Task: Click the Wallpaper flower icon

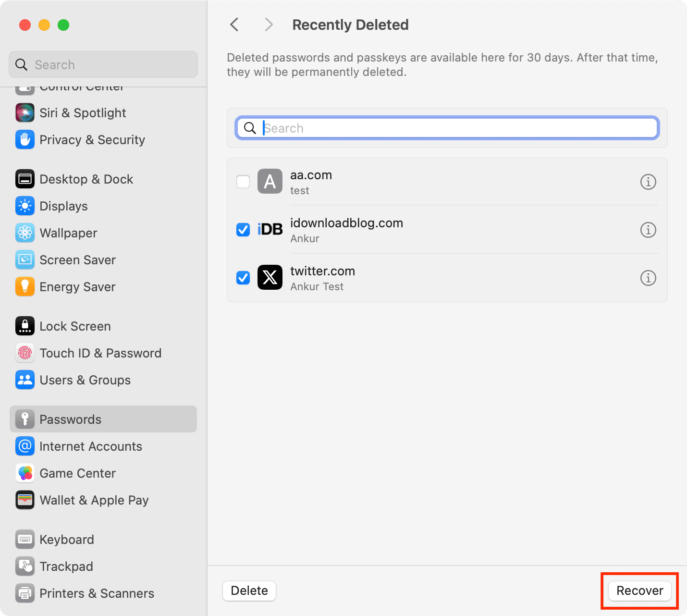Action: coord(25,233)
